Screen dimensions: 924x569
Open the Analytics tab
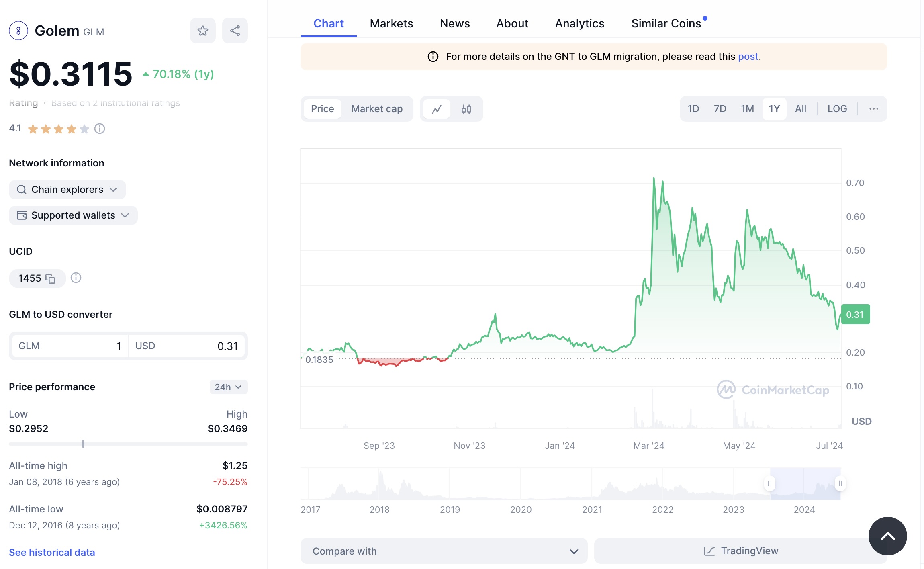pyautogui.click(x=580, y=23)
